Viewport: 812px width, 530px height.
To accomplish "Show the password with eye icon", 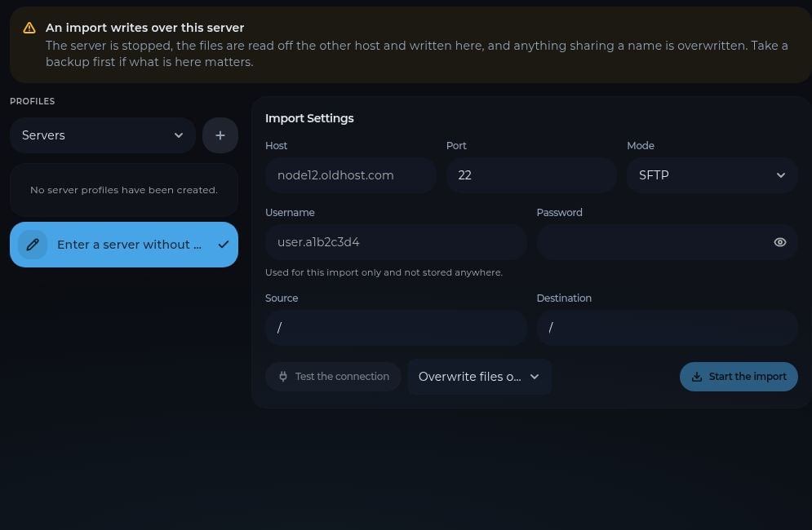I will click(780, 242).
